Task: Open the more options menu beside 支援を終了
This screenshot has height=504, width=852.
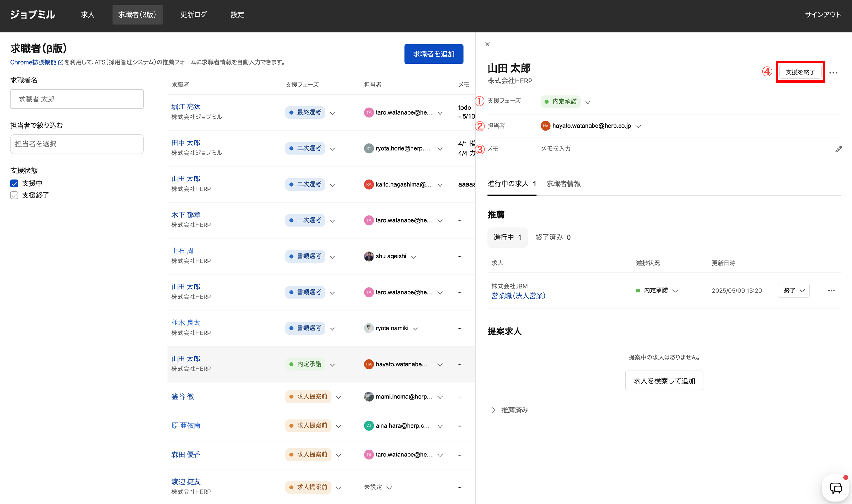Action: pyautogui.click(x=833, y=73)
